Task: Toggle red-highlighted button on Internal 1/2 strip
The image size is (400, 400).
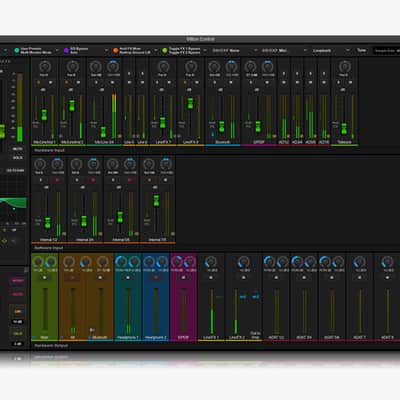Action: [x=57, y=180]
